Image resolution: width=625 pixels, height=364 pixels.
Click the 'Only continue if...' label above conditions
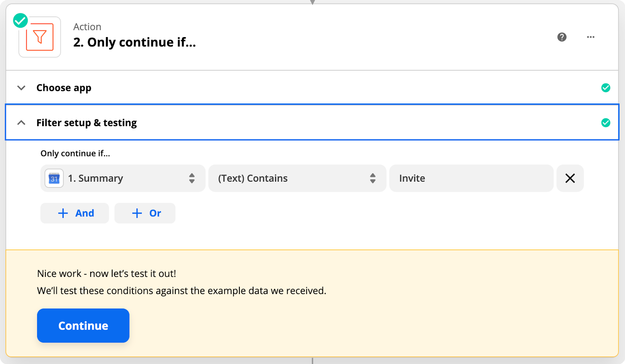coord(75,153)
